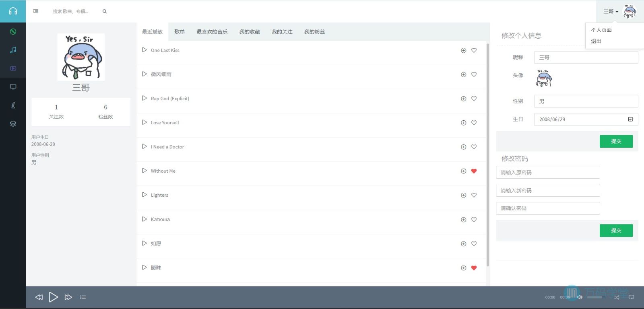644x309 pixels.
Task: Click the 粉丝数 count of 6
Action: tap(105, 107)
